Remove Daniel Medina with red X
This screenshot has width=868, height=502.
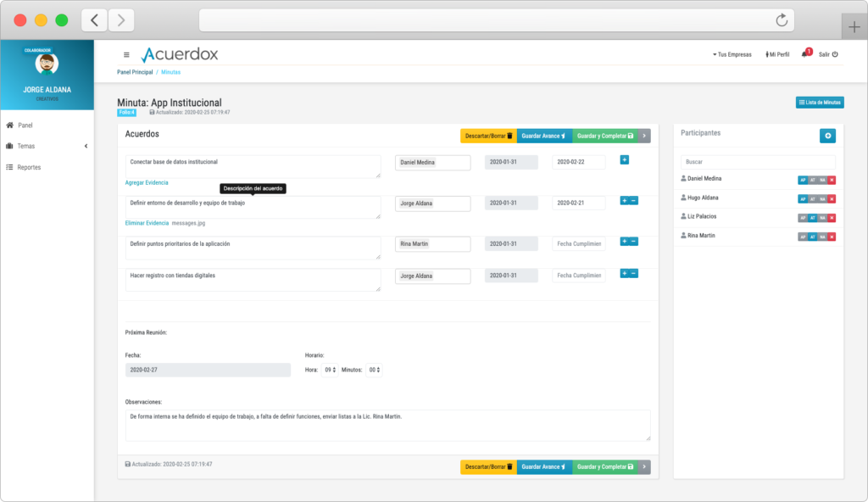(832, 180)
